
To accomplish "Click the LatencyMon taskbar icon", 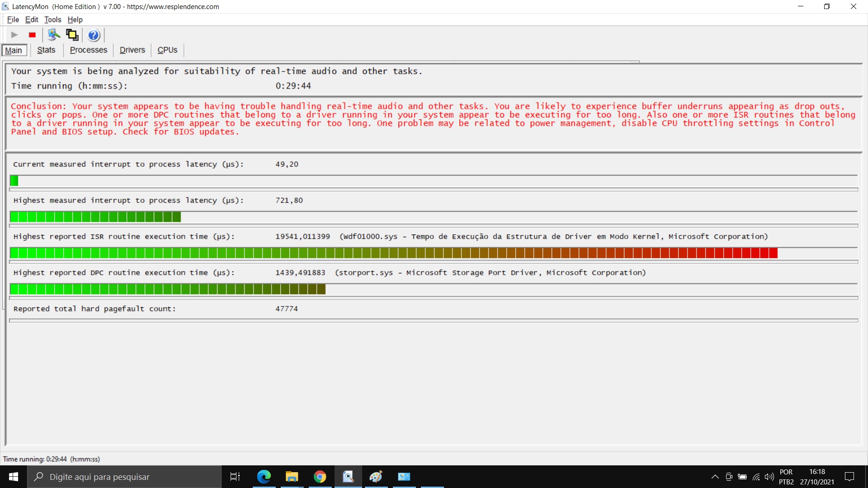I will coord(348,477).
